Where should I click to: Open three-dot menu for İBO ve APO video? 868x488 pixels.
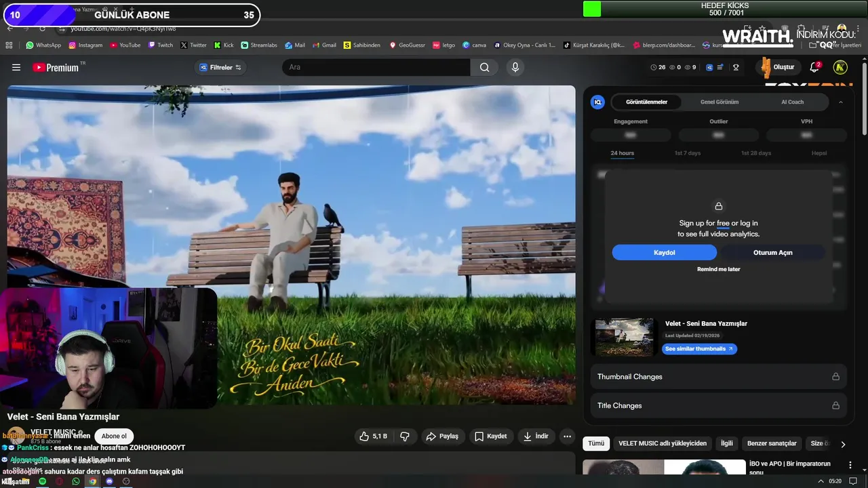[850, 465]
